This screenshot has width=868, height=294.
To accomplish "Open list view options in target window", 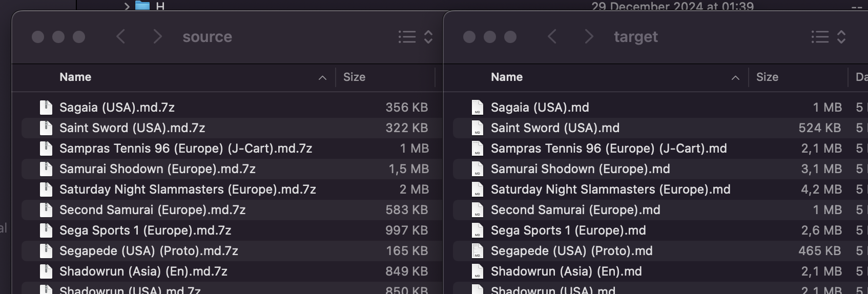I will point(829,37).
